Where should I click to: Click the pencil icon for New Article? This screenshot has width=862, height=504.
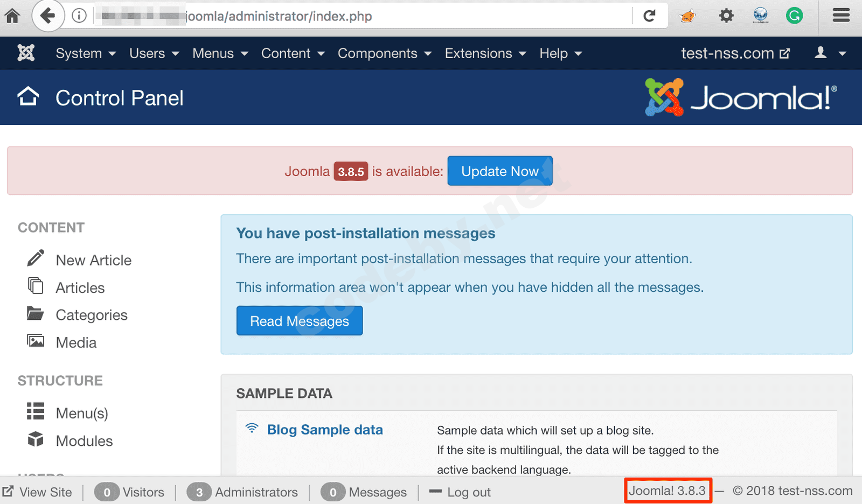click(36, 258)
